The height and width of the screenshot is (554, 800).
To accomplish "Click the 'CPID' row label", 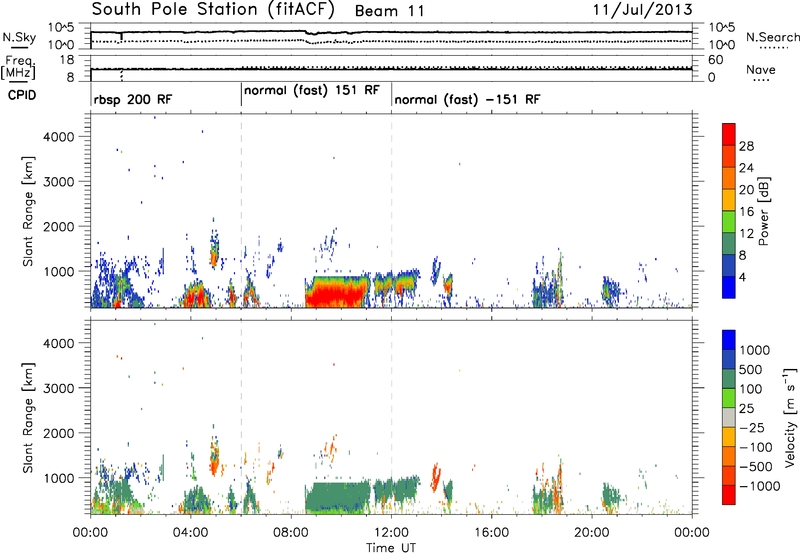I will (x=22, y=95).
